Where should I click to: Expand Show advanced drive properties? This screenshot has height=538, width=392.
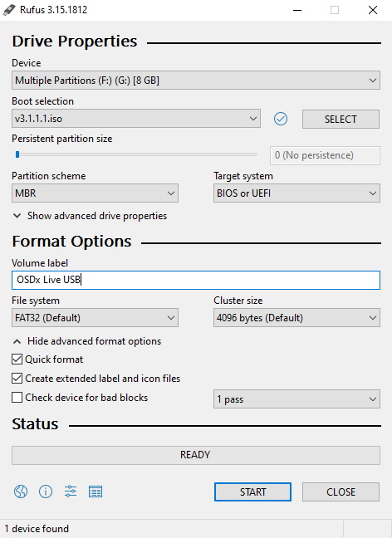(x=90, y=216)
